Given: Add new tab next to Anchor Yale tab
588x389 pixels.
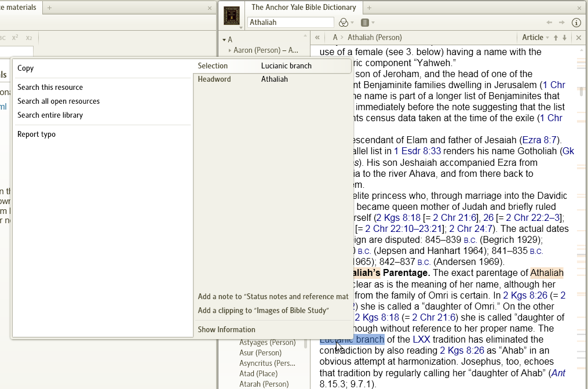Looking at the screenshot, I should (x=369, y=8).
